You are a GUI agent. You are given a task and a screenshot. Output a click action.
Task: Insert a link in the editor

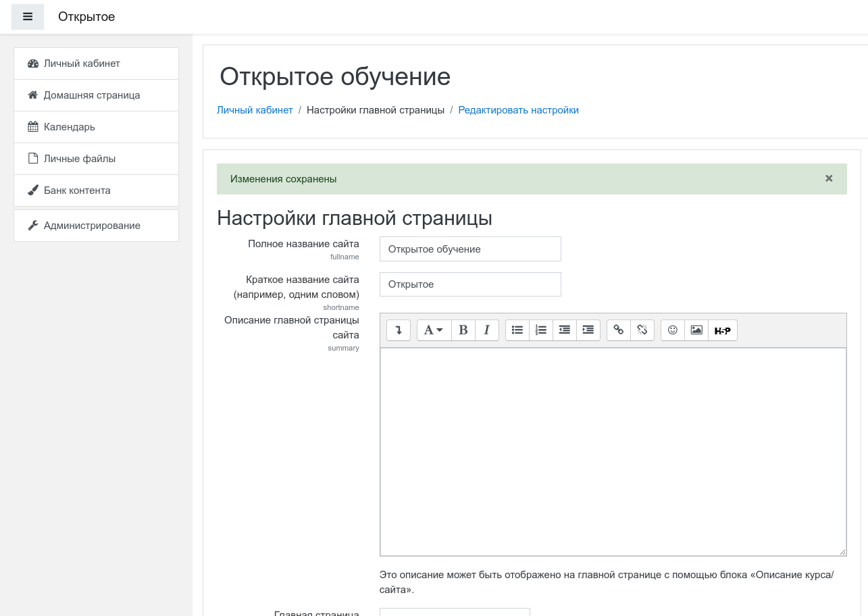point(619,330)
